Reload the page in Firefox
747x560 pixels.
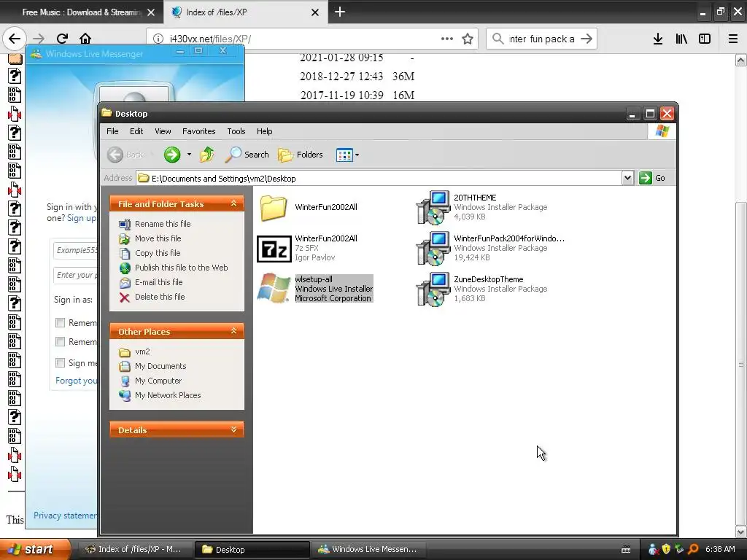62,39
